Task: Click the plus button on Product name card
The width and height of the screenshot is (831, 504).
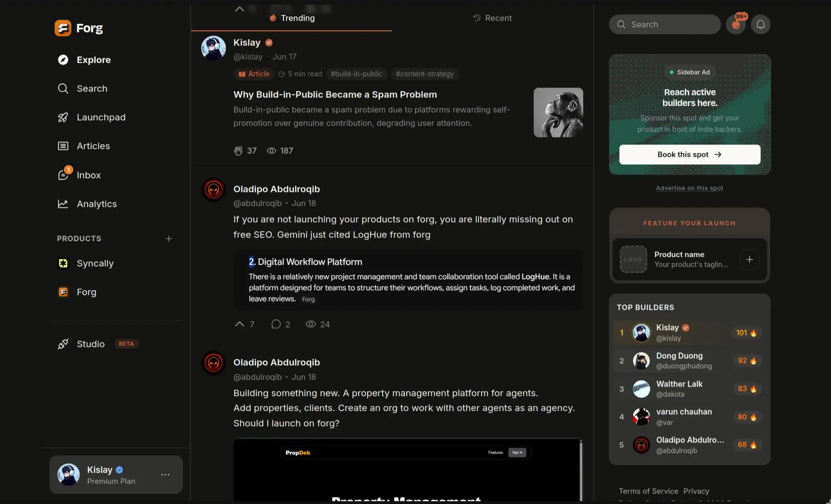Action: tap(749, 259)
